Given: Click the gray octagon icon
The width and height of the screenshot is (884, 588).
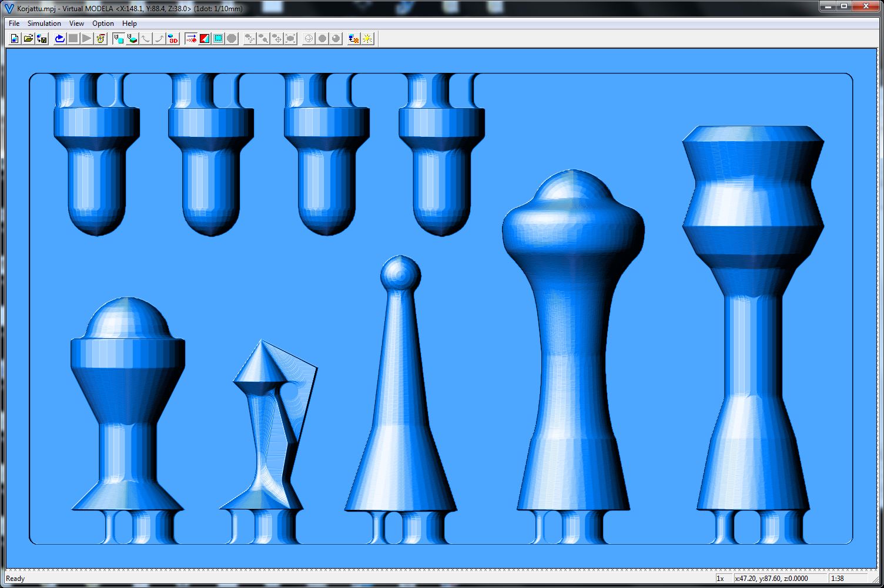Looking at the screenshot, I should click(232, 39).
